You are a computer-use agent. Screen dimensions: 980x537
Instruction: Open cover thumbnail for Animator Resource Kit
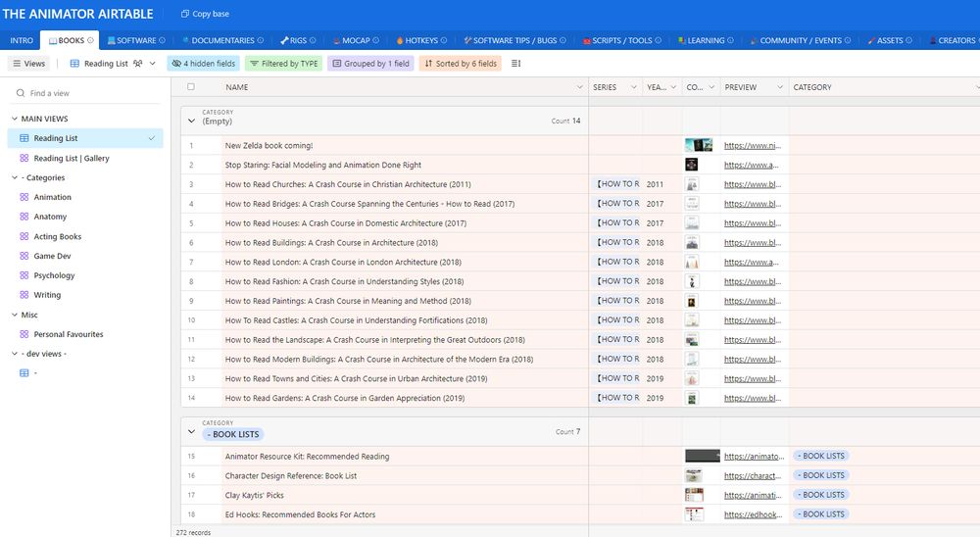click(x=703, y=457)
